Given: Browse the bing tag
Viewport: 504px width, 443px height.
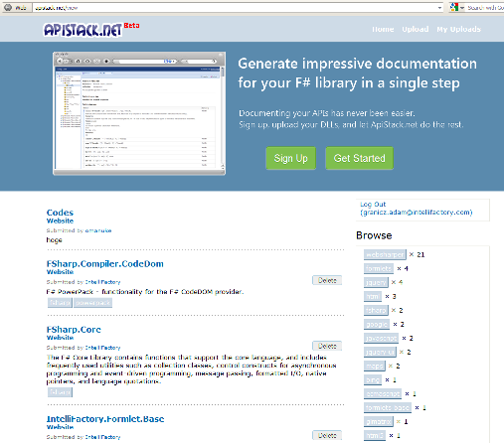Looking at the screenshot, I should [373, 379].
